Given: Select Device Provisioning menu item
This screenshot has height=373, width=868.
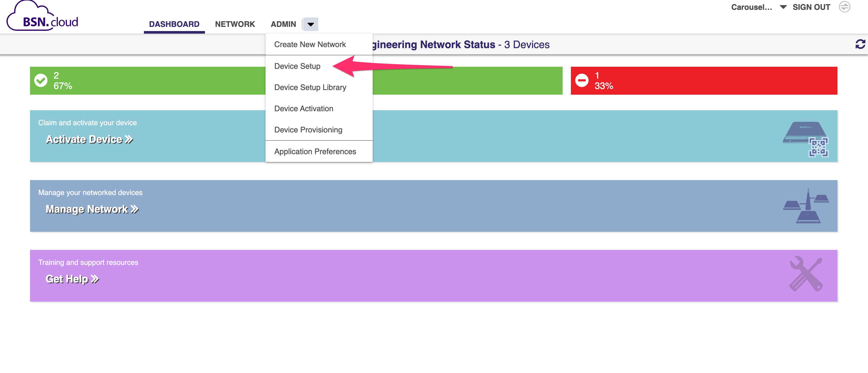Looking at the screenshot, I should [x=308, y=130].
